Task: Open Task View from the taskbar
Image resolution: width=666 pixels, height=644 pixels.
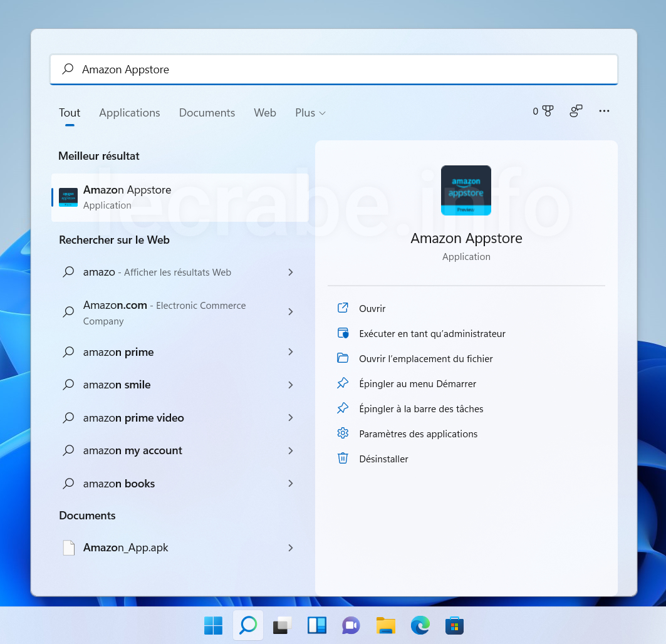Action: coord(283,625)
